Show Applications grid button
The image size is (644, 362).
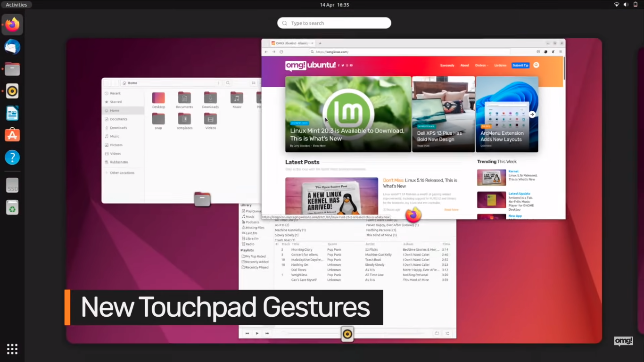[x=12, y=349]
